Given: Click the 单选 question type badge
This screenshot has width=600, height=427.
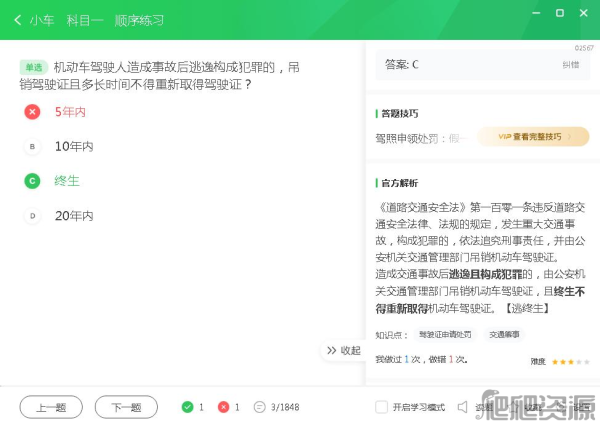Looking at the screenshot, I should [x=34, y=67].
